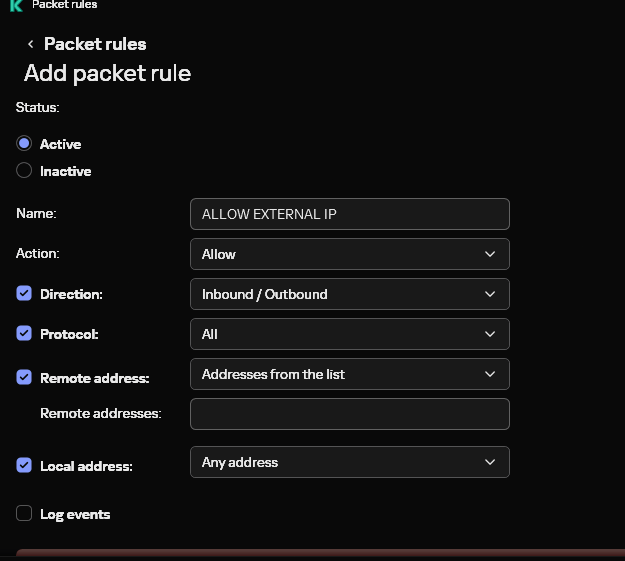625x561 pixels.
Task: Click the Remote addresses text field
Action: pyautogui.click(x=349, y=414)
